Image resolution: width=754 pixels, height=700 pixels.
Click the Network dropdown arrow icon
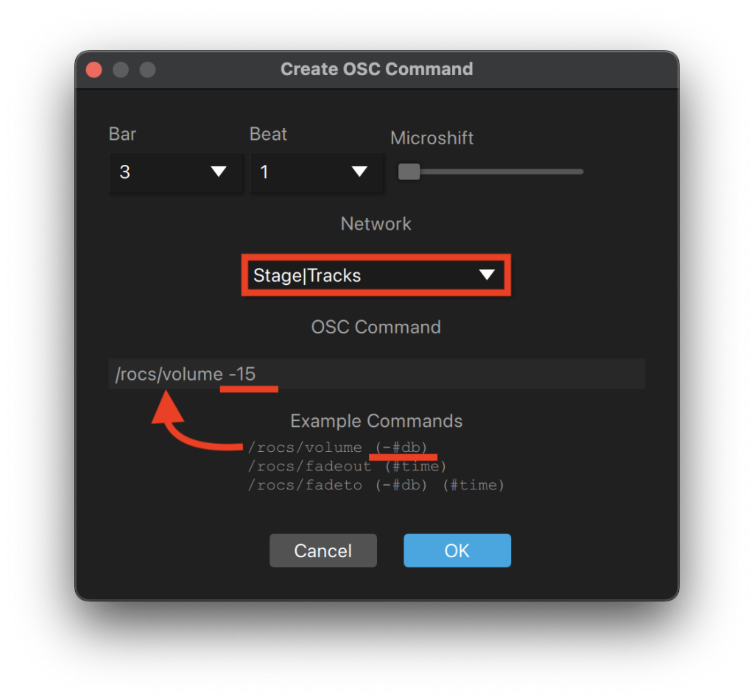coord(487,275)
